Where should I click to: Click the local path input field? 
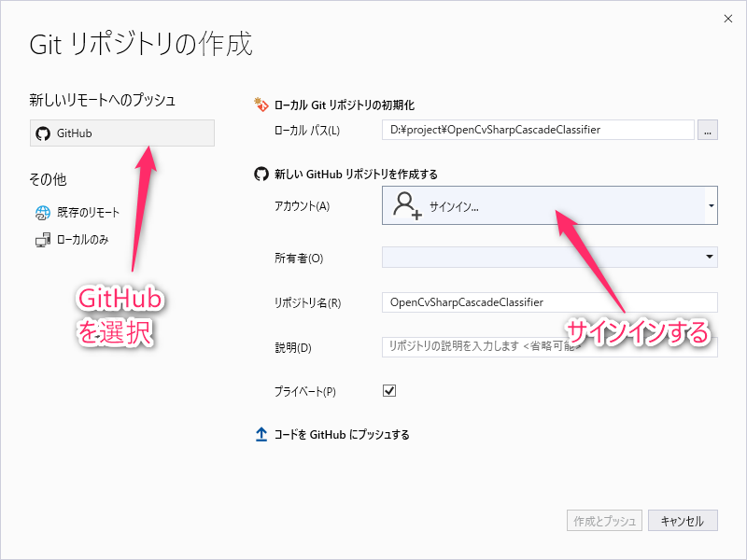(538, 130)
